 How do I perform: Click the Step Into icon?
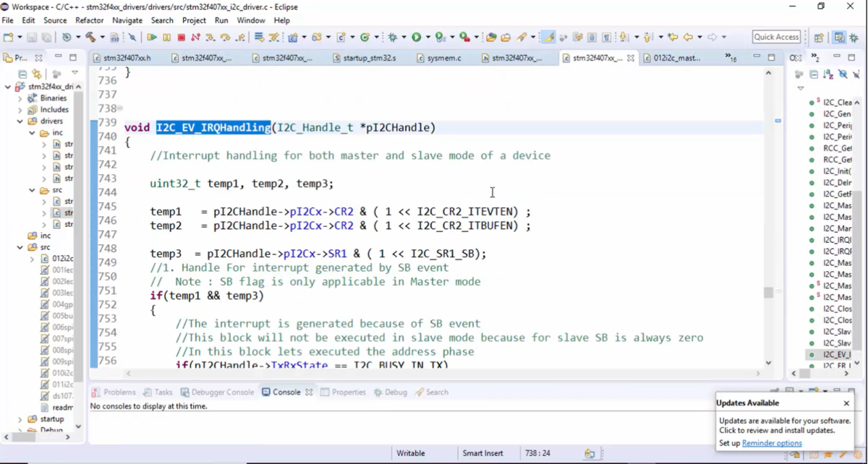(x=210, y=37)
